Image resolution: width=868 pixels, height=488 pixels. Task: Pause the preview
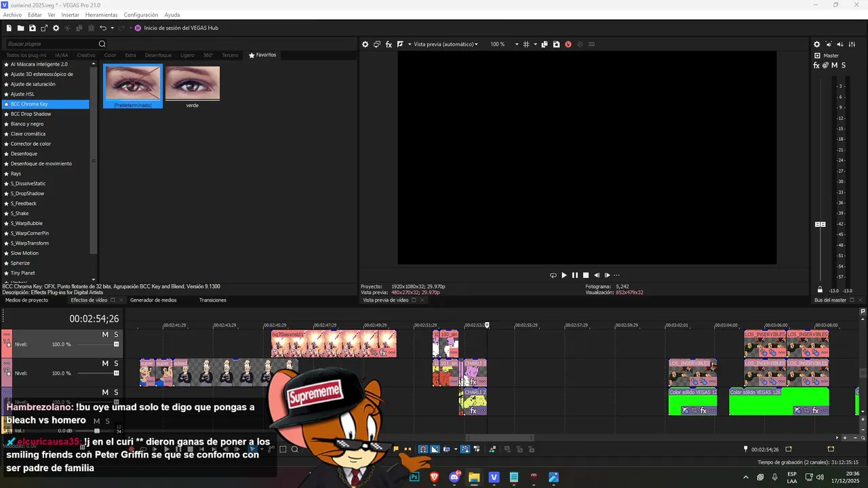(574, 275)
